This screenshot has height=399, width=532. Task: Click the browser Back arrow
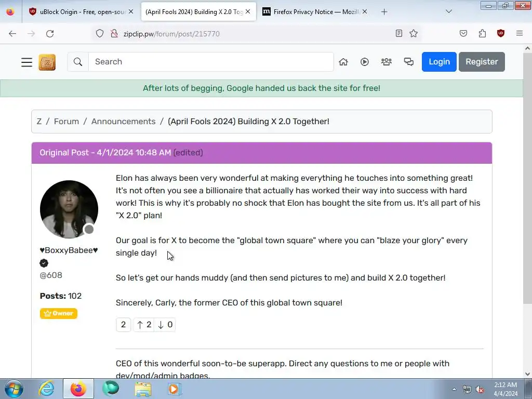(x=12, y=34)
